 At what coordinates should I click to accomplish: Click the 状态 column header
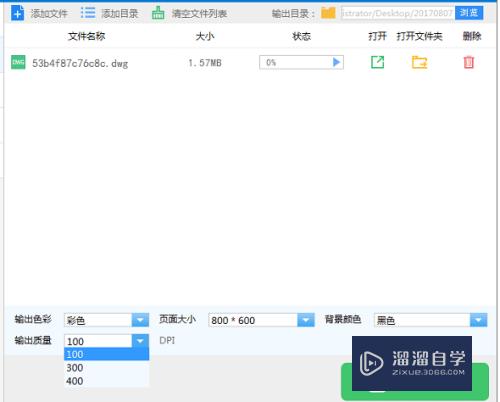click(x=301, y=36)
